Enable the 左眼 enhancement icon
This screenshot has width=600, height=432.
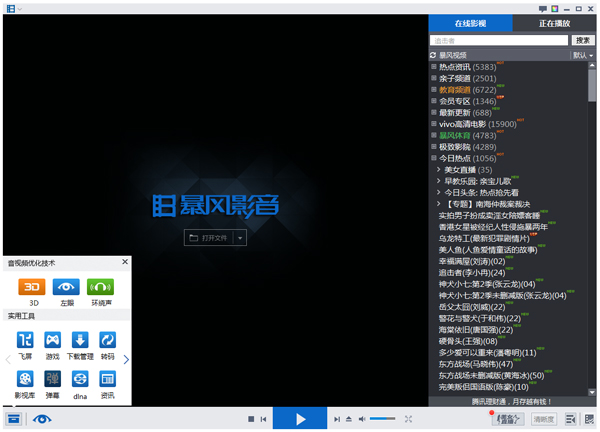pyautogui.click(x=66, y=287)
